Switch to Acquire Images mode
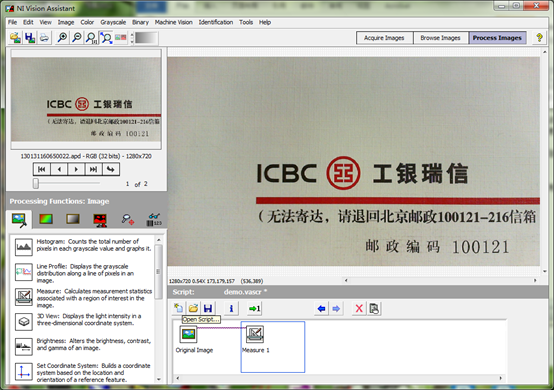 384,38
